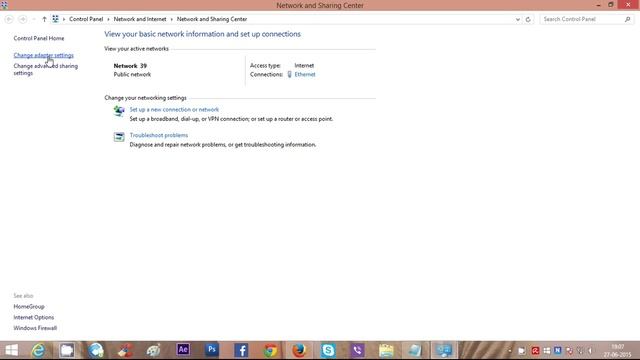
Task: Expand the chevron after Network and Internet breadcrumb
Action: pyautogui.click(x=171, y=19)
